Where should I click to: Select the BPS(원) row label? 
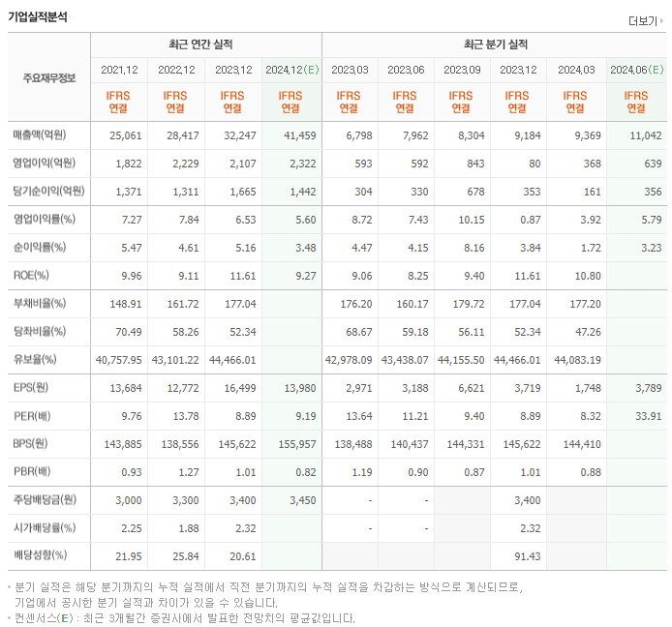[30, 443]
